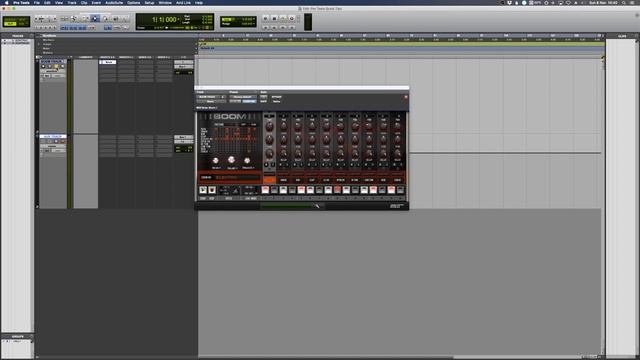Viewport: 640px width, 360px height.
Task: Adjust Boom's Swing knob
Action: click(x=216, y=160)
